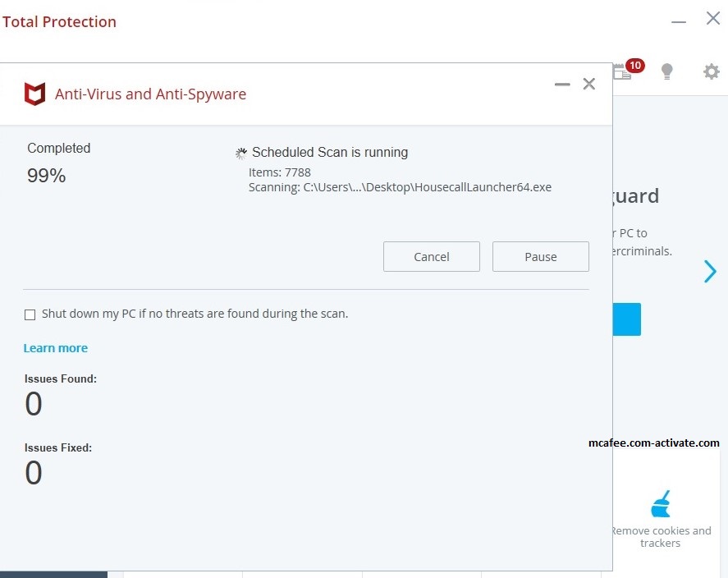Click the McAfee shield logo icon

click(x=34, y=94)
